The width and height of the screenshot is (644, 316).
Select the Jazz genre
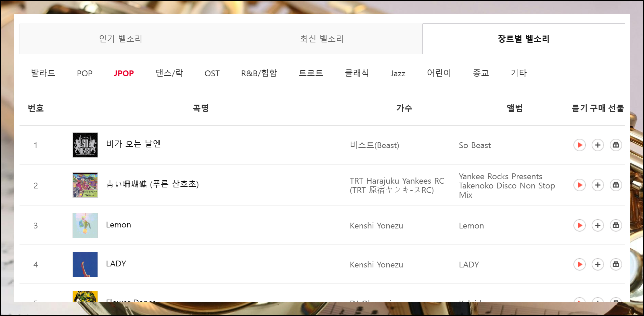(x=398, y=74)
